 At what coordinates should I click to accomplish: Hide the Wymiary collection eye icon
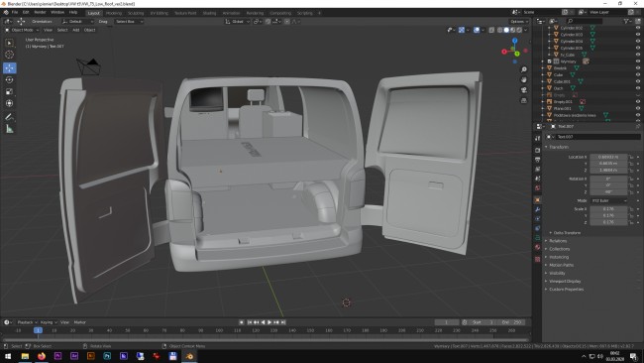point(638,61)
